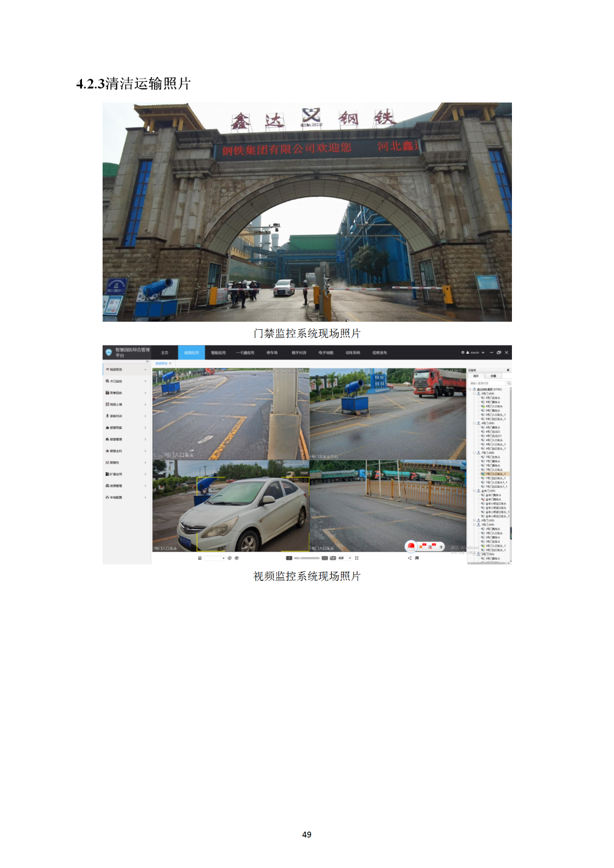Click the share icon in the bottom toolbar

pos(409,558)
